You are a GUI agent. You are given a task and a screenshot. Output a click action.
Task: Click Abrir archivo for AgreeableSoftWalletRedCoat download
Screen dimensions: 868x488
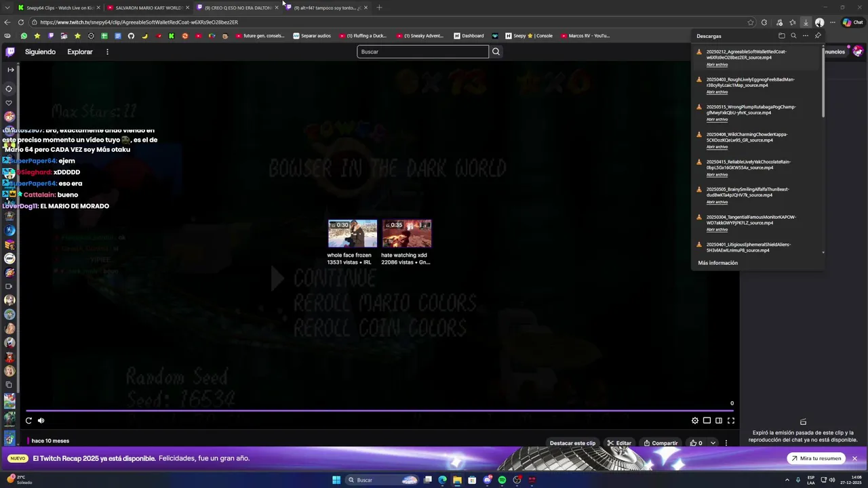(717, 64)
